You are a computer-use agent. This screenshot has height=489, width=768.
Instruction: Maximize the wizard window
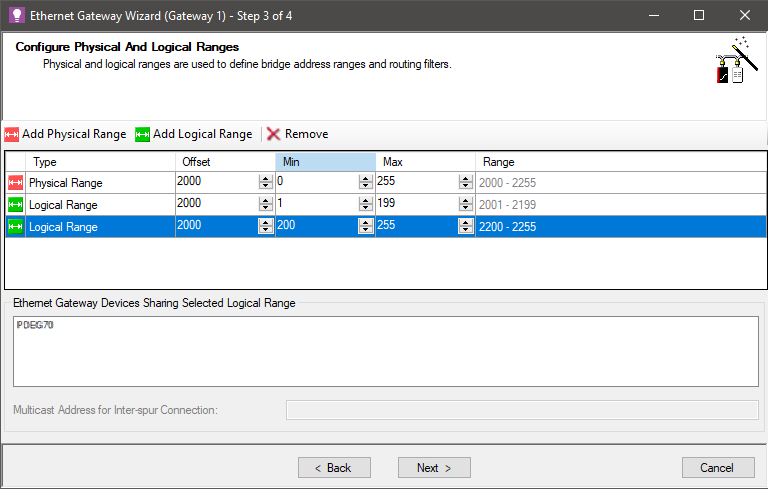[x=699, y=15]
